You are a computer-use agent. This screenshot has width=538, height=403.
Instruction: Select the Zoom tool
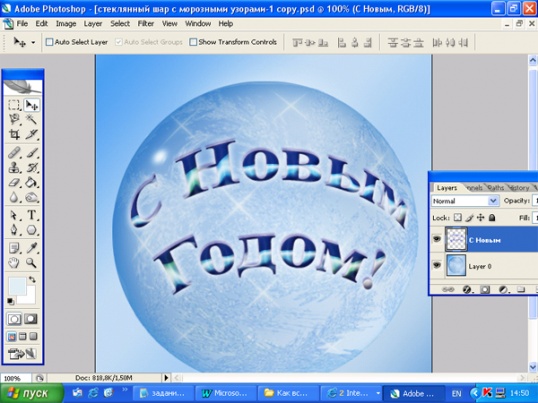pyautogui.click(x=32, y=263)
